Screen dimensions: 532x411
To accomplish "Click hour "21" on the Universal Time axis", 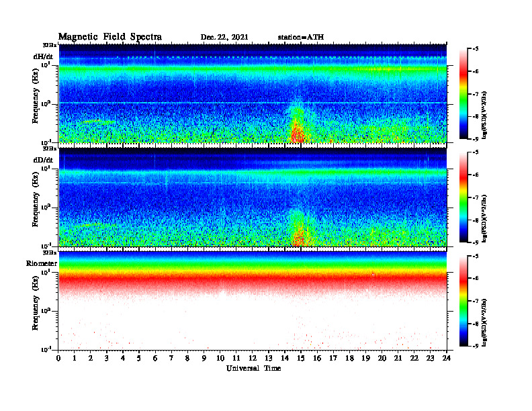I will (398, 359).
